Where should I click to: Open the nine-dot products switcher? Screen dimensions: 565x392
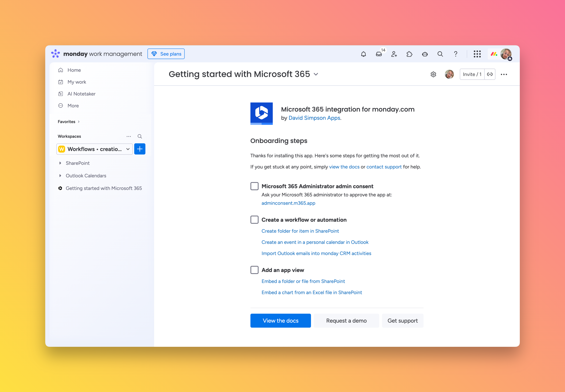tap(477, 54)
